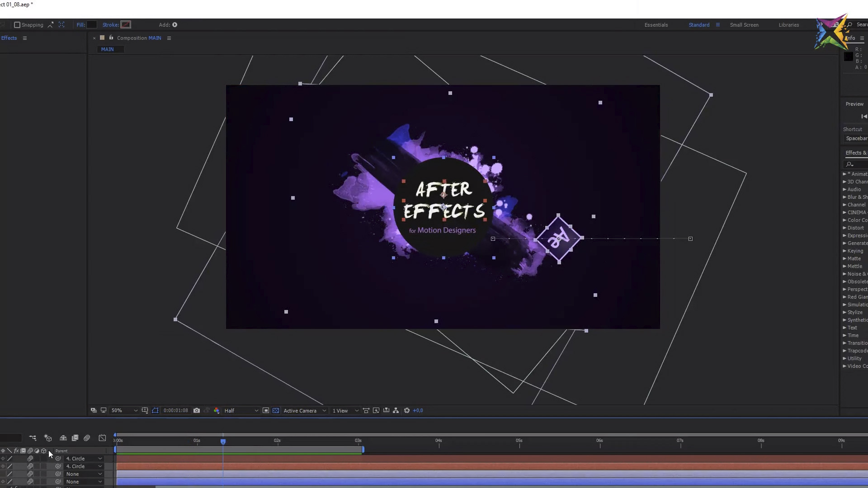868x488 pixels.
Task: Select the Standard workspace tab
Action: [x=698, y=24]
